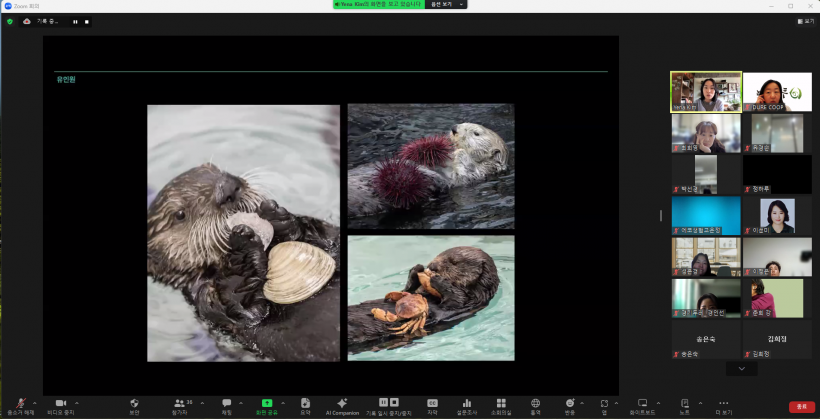
Task: Expand video options arrow next to camera
Action: pos(77,403)
